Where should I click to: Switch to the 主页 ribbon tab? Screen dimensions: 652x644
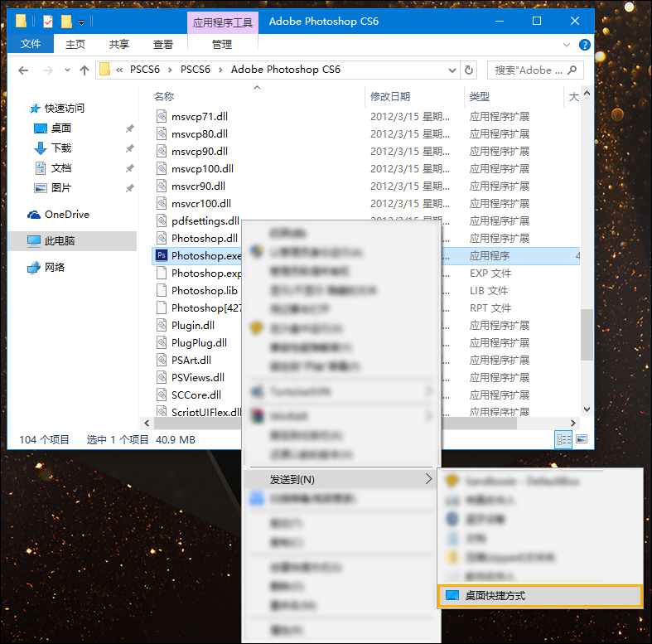coord(75,44)
